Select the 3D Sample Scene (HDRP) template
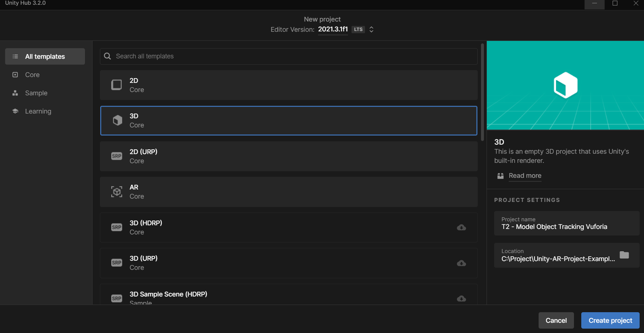The width and height of the screenshot is (644, 333). 289,294
